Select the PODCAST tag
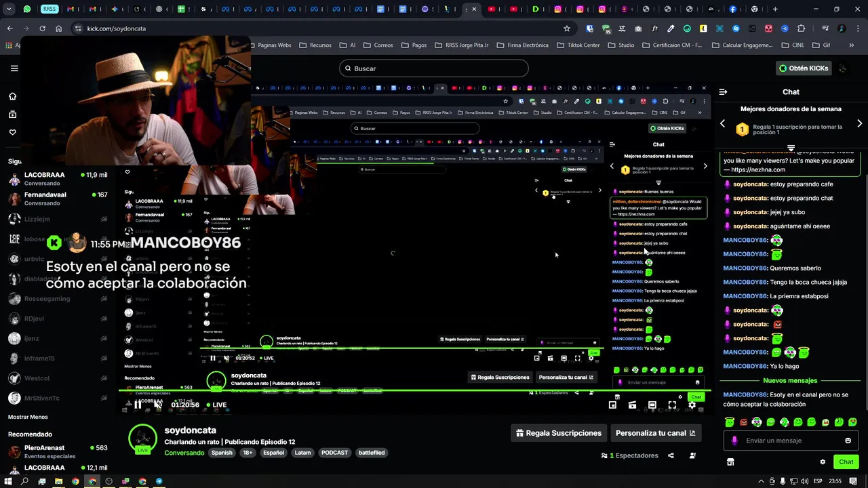Screen dimensions: 868x488 (x=334, y=453)
